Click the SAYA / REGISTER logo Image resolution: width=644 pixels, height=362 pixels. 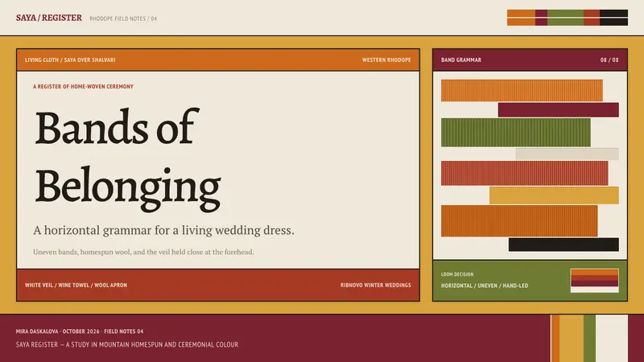tap(49, 18)
